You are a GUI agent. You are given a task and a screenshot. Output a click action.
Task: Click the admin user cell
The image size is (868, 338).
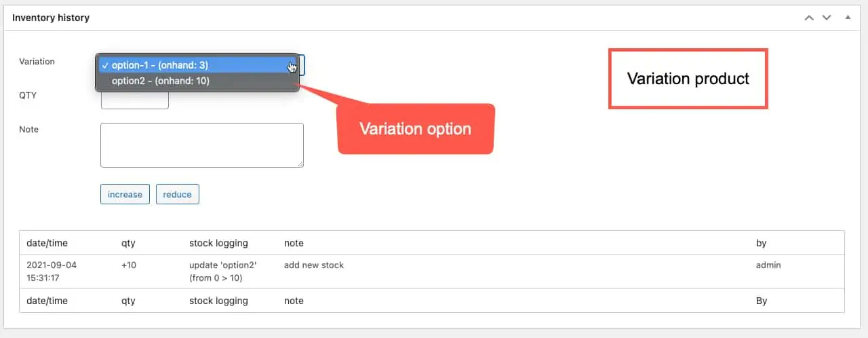[x=768, y=265]
